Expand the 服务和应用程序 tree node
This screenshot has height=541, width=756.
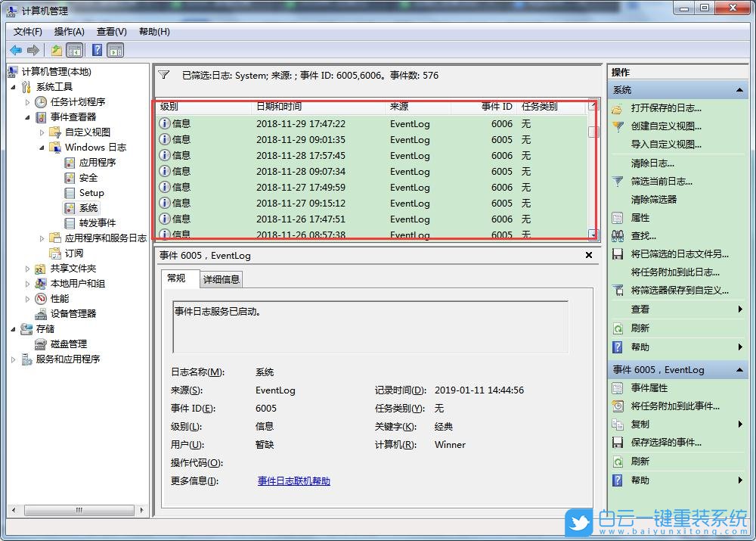coord(14,359)
